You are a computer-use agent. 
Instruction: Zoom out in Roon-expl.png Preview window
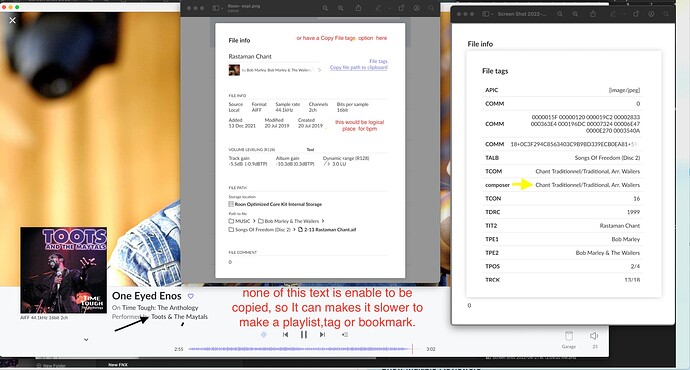pos(325,8)
